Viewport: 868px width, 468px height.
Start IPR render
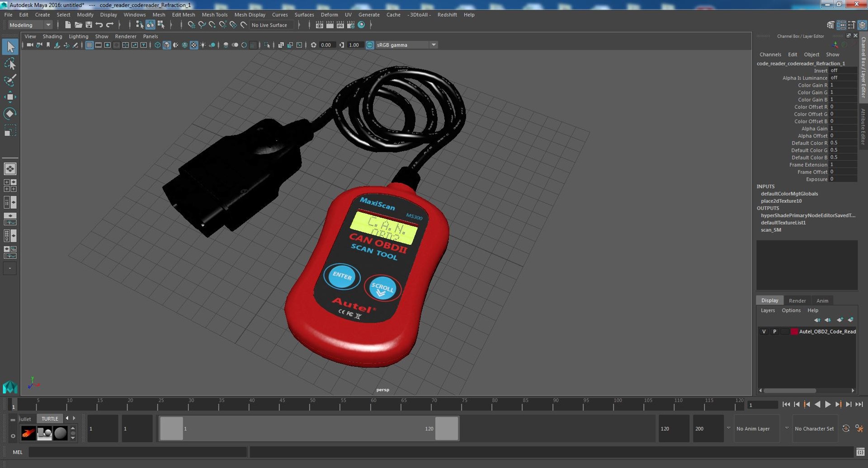click(340, 25)
